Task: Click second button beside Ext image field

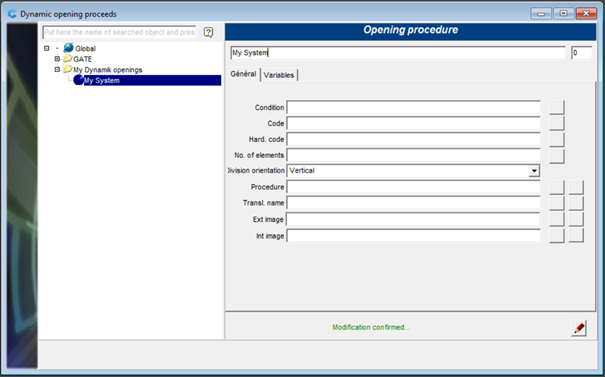Action: (x=576, y=219)
